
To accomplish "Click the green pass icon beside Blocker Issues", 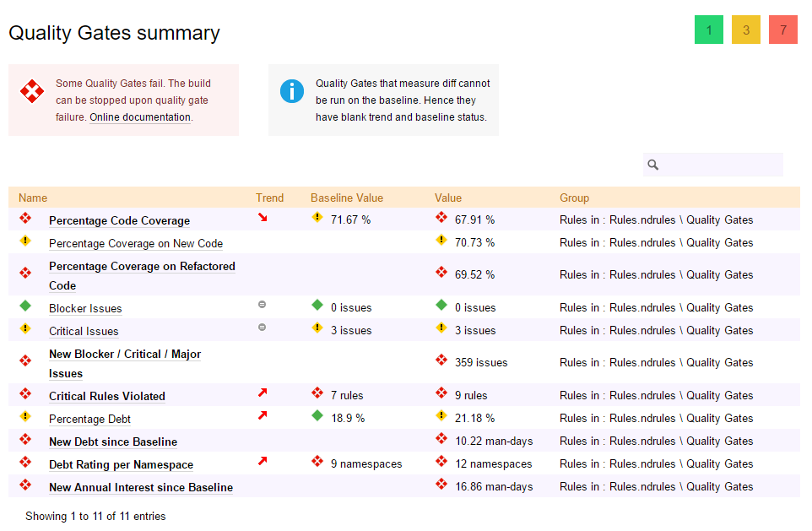I will click(x=25, y=306).
